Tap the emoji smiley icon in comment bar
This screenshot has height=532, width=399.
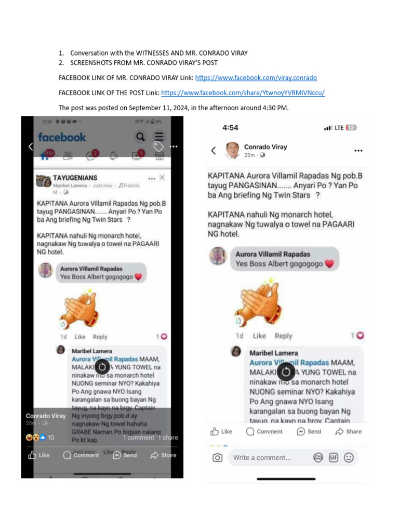click(x=349, y=458)
